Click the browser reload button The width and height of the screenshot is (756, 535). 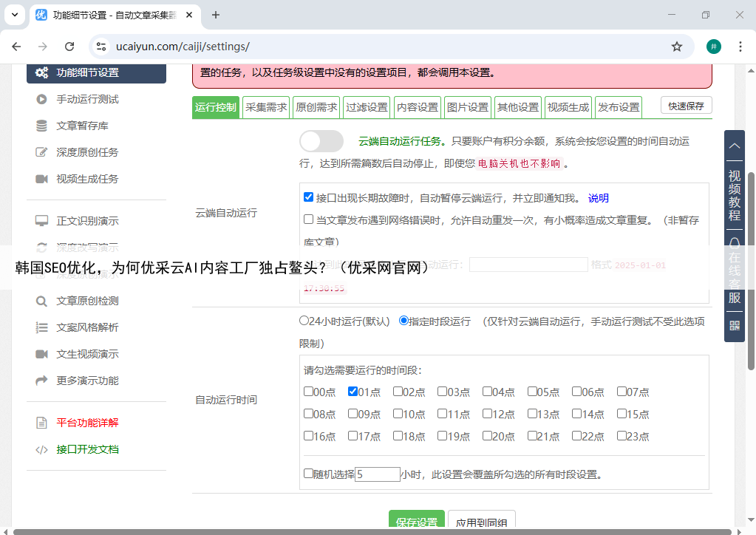click(x=69, y=47)
